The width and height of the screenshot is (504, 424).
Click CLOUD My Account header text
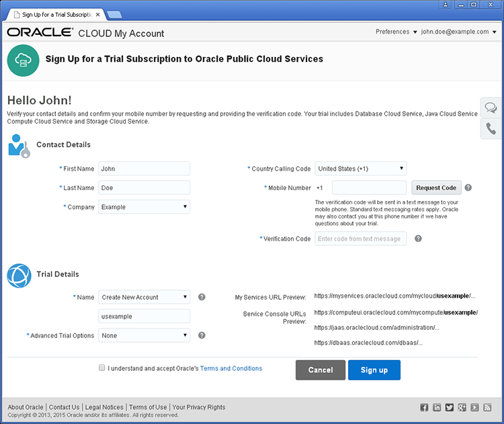(x=121, y=34)
